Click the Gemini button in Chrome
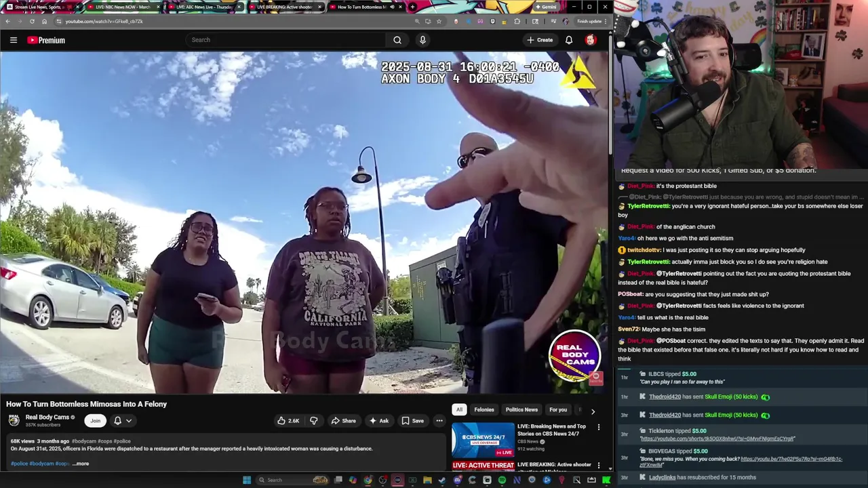Screen dimensions: 868x488 (545, 7)
